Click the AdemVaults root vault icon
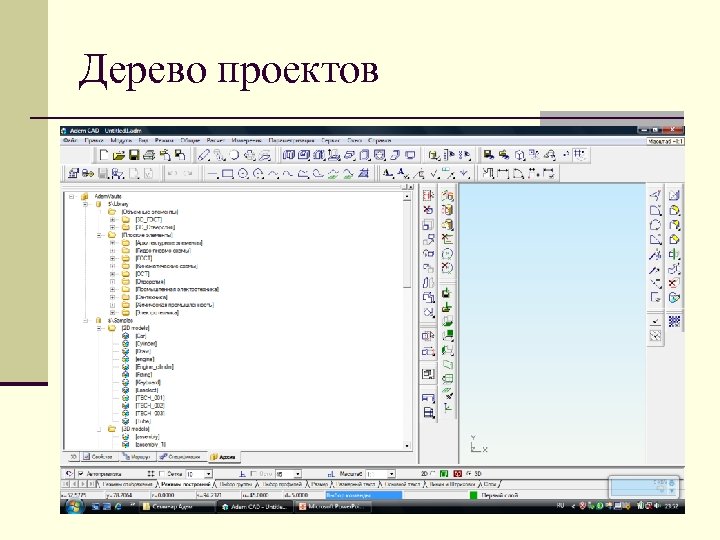The height and width of the screenshot is (540, 720). (x=84, y=197)
